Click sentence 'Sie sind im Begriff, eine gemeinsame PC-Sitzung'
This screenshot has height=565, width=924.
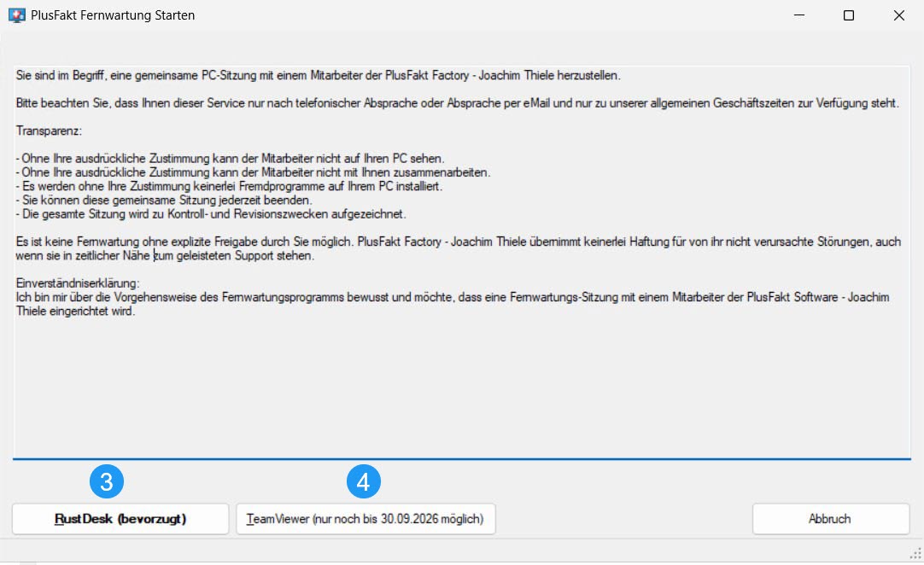pos(319,75)
